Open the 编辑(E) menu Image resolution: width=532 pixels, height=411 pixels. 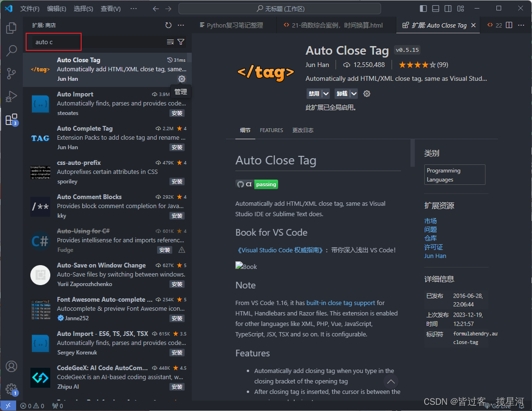click(56, 9)
